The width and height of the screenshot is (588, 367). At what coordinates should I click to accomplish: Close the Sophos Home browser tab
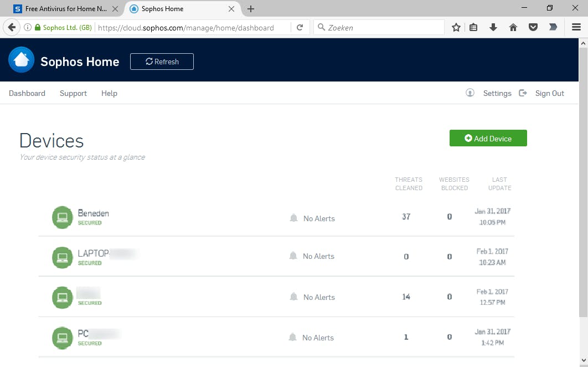click(x=231, y=9)
